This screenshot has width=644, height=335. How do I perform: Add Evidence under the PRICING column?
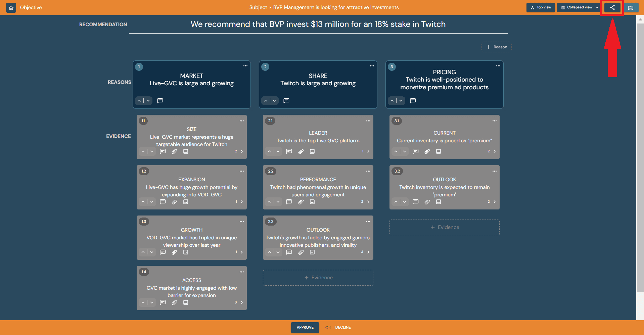coord(445,227)
